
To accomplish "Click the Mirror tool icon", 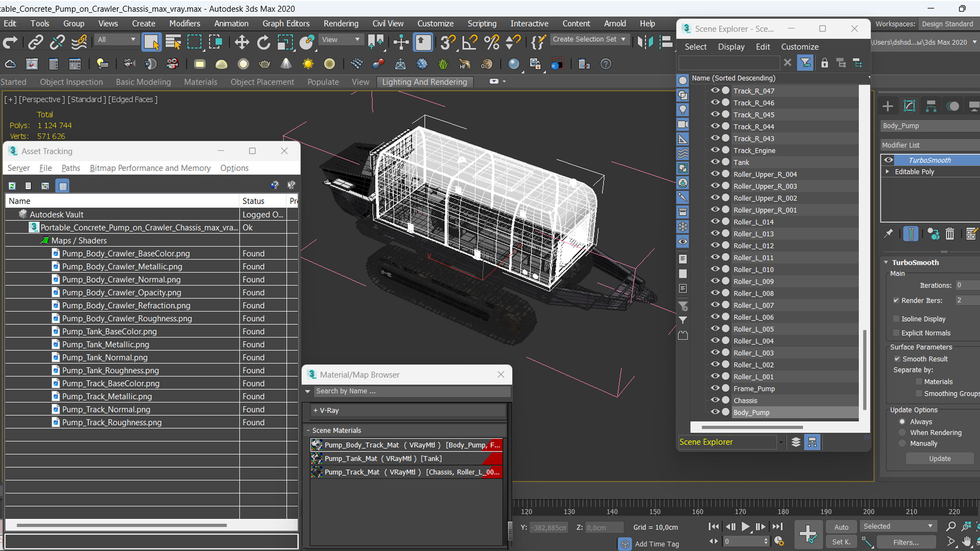I will coord(645,42).
